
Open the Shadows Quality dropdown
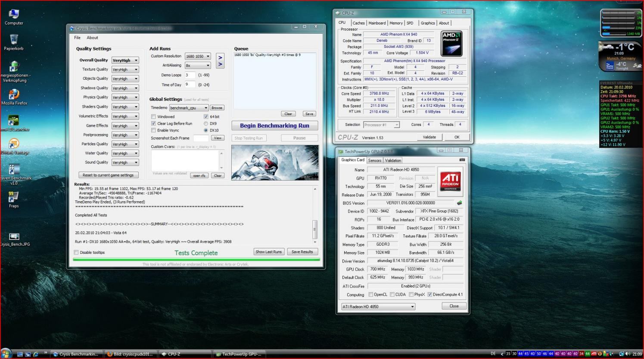tap(125, 88)
